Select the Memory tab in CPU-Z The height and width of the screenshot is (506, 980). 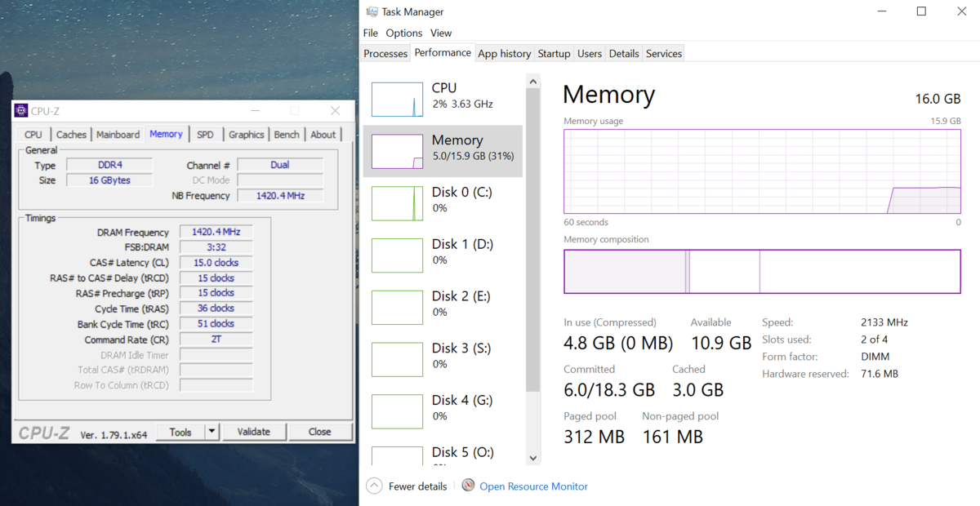167,134
